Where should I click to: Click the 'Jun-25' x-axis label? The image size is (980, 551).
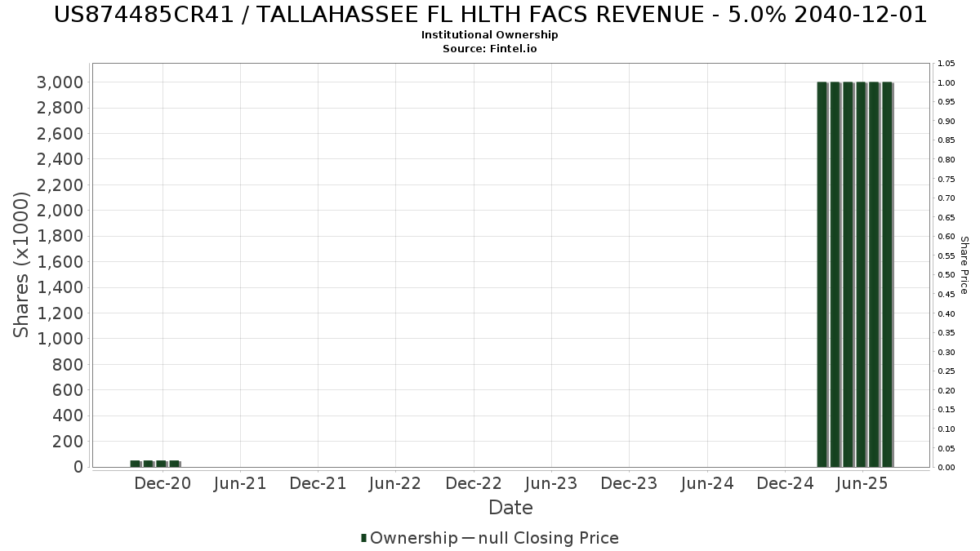(x=862, y=483)
